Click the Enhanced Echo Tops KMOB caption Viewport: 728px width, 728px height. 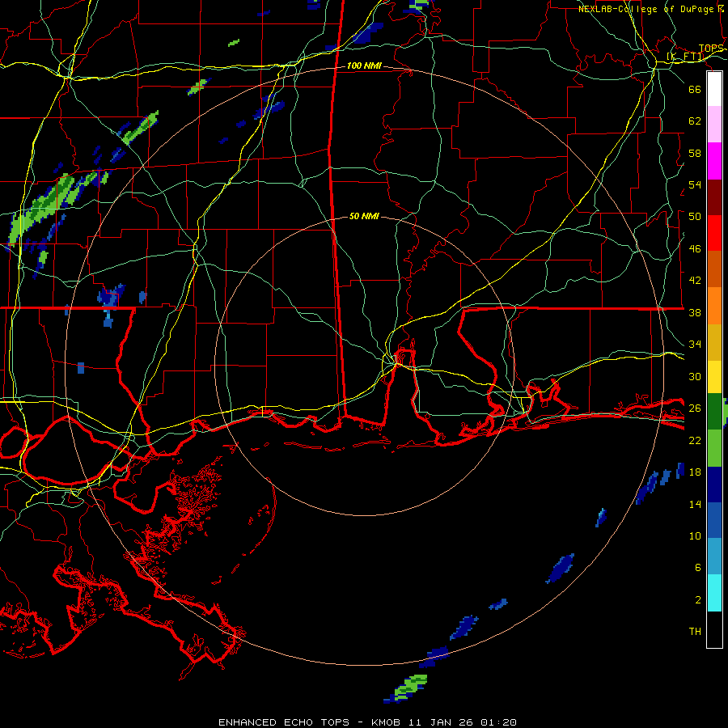click(367, 722)
